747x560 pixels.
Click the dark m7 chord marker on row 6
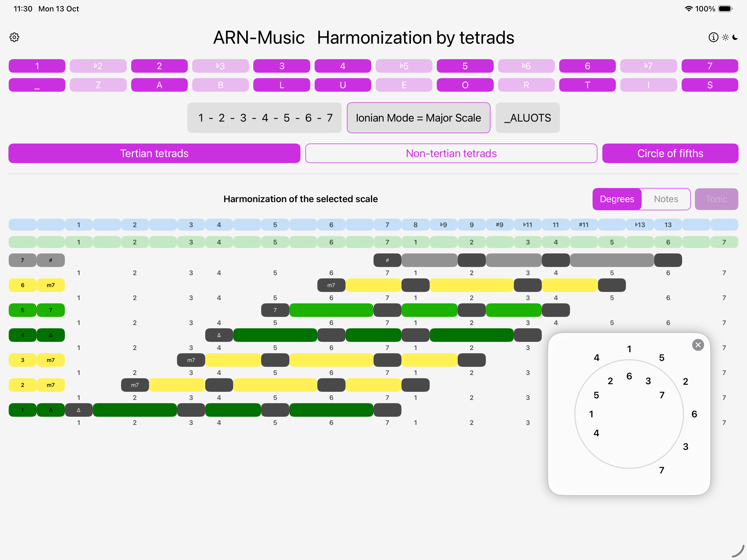tap(331, 285)
